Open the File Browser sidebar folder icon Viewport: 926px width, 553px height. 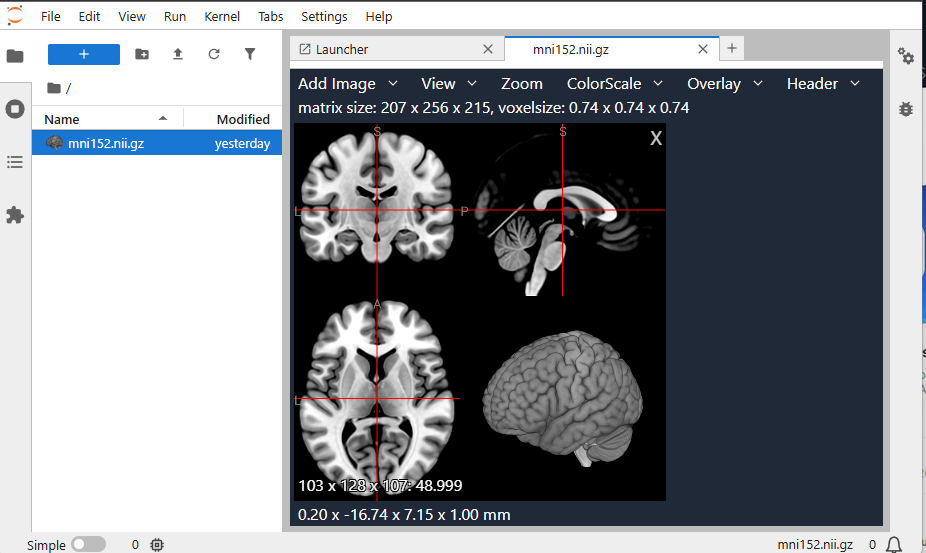15,56
